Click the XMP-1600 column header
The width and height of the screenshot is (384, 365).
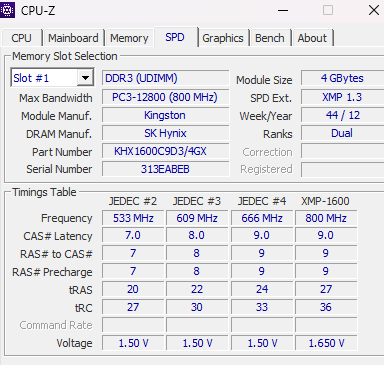pos(325,201)
